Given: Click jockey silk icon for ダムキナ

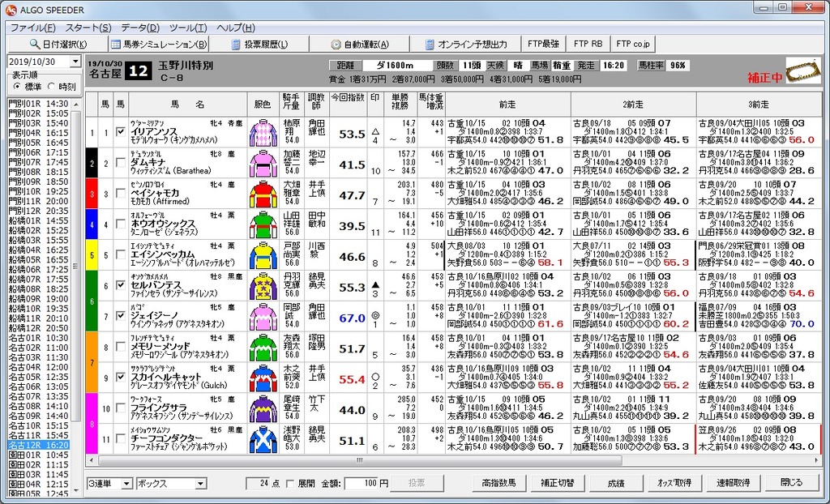Looking at the screenshot, I should [263, 164].
